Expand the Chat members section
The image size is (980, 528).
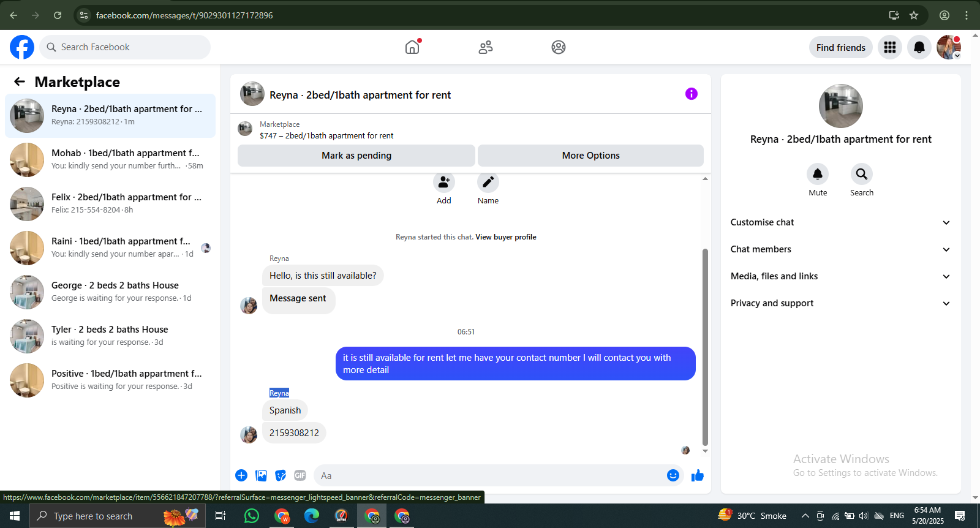click(841, 249)
